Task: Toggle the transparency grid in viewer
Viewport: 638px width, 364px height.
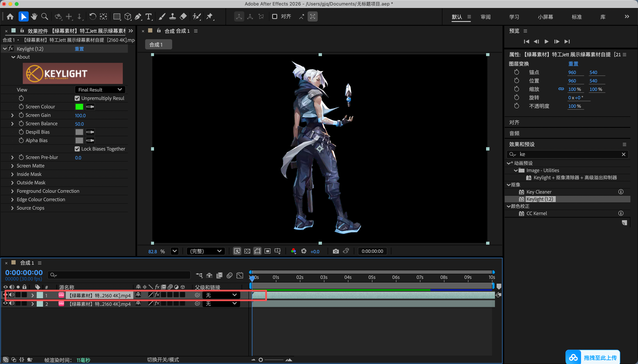Action: coord(247,251)
